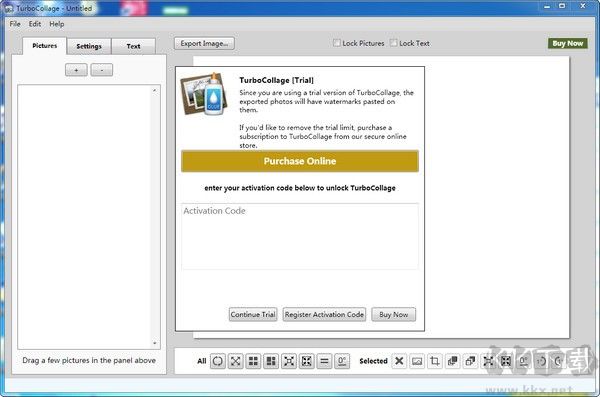Click the fit-to-frame icon in the All group
This screenshot has width=600, height=397.
(x=289, y=361)
